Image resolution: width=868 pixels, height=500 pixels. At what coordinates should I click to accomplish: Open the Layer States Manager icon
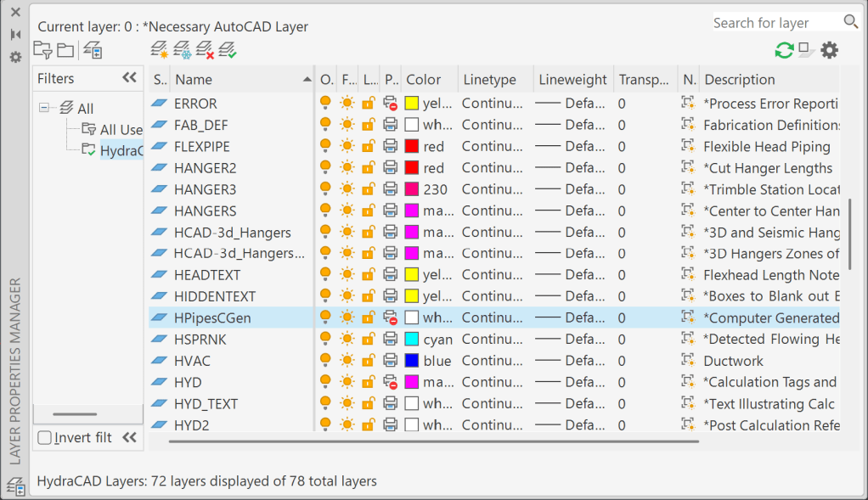93,50
